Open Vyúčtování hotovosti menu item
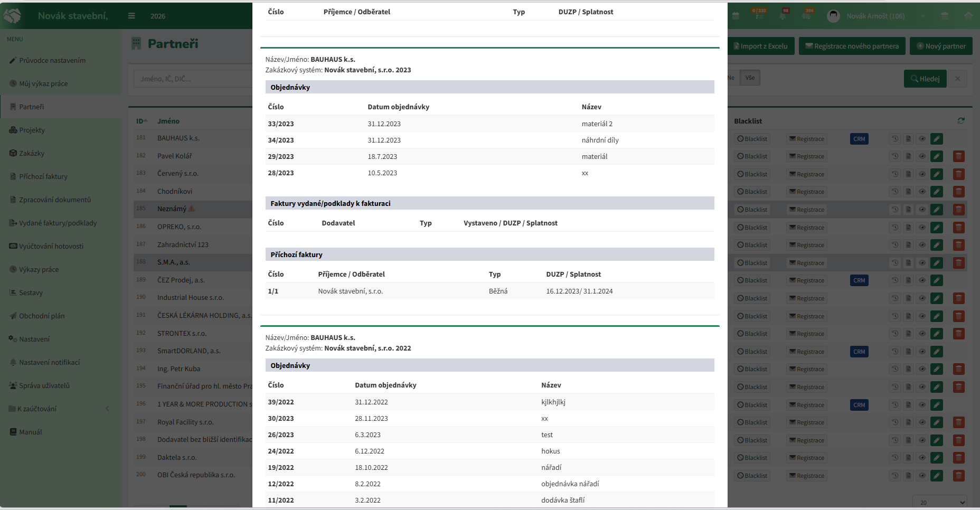Viewport: 980px width, 510px height. pos(51,246)
